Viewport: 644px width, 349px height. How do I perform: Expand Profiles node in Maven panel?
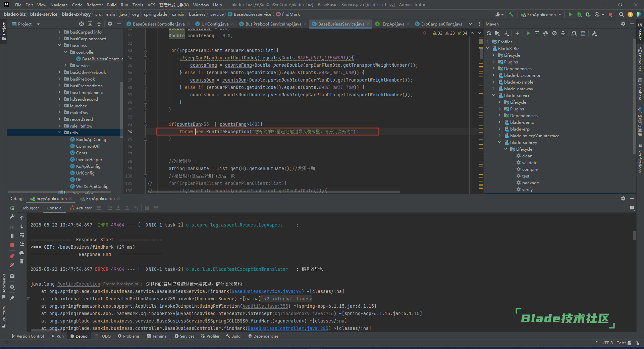(488, 42)
